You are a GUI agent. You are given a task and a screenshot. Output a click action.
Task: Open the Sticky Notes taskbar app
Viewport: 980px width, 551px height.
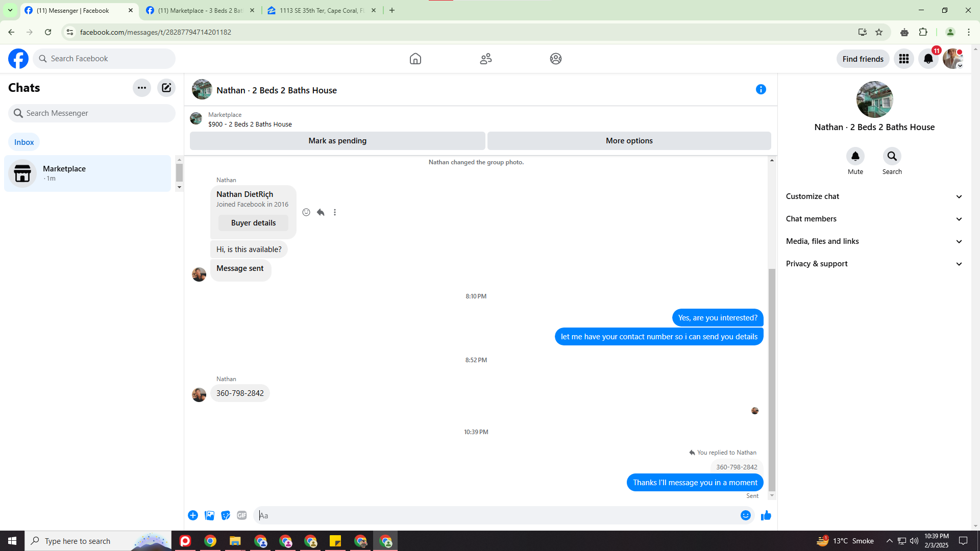[335, 541]
